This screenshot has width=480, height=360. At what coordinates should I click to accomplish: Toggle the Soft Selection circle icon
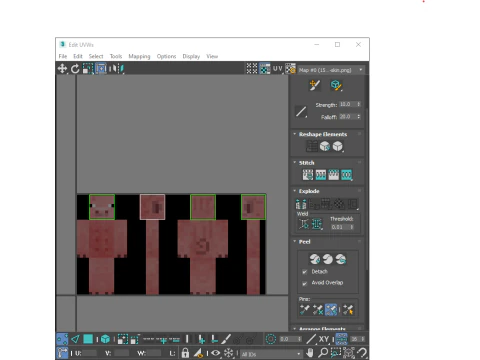click(271, 339)
